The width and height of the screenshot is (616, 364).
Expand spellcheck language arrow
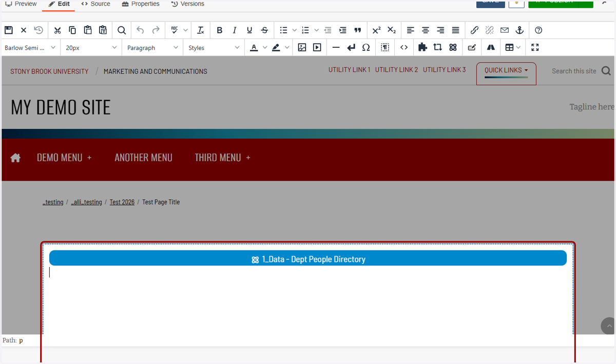(x=185, y=30)
